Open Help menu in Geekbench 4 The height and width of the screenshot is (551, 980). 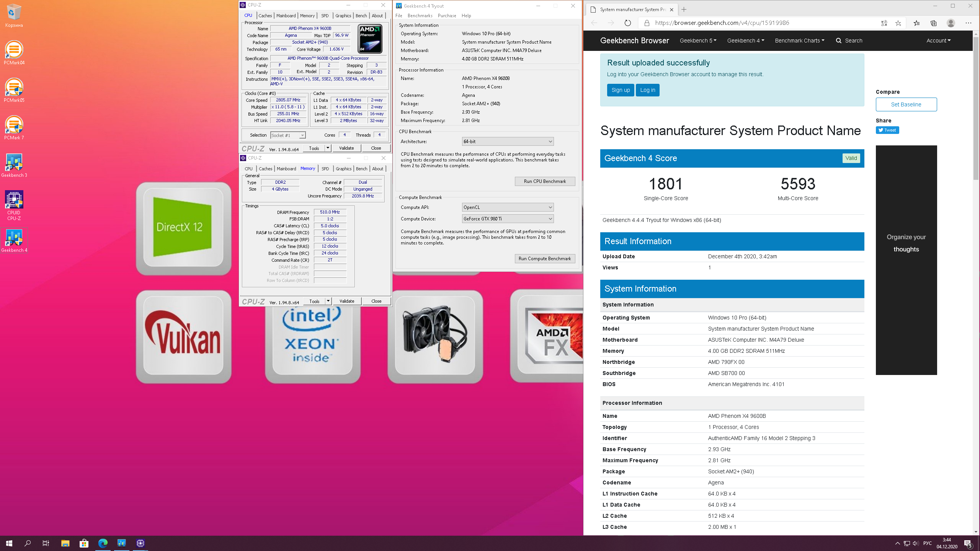[466, 16]
